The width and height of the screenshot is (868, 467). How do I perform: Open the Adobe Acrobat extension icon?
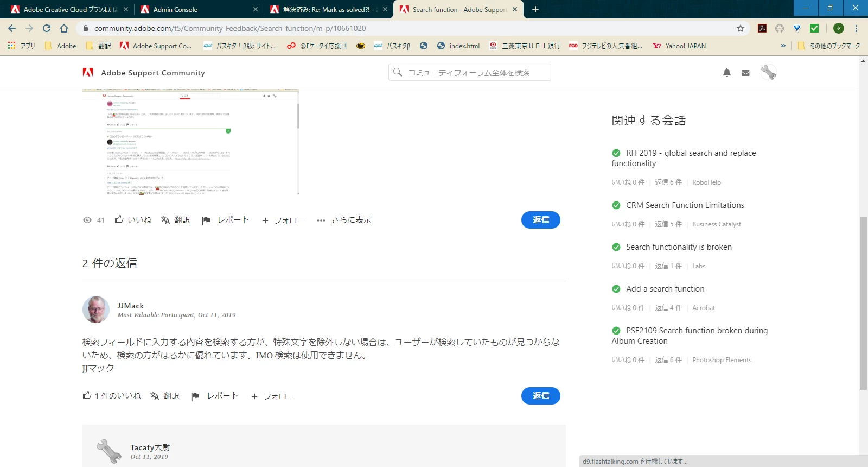762,28
